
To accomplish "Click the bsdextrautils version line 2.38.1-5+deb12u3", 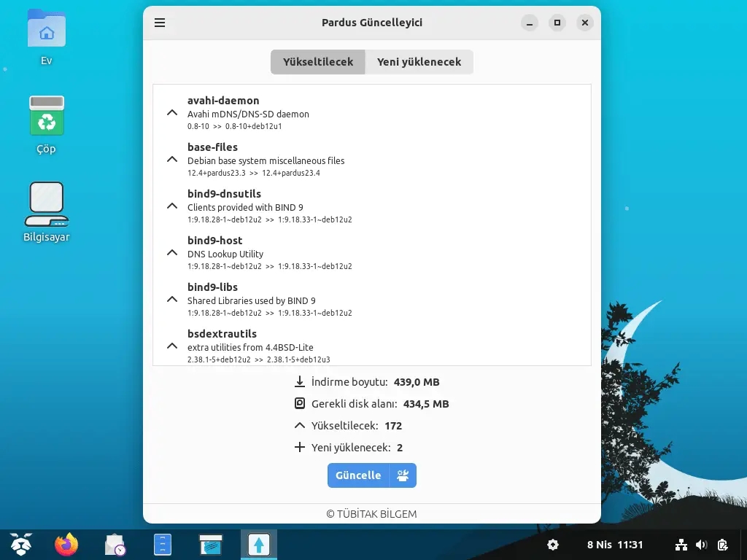I will (259, 359).
